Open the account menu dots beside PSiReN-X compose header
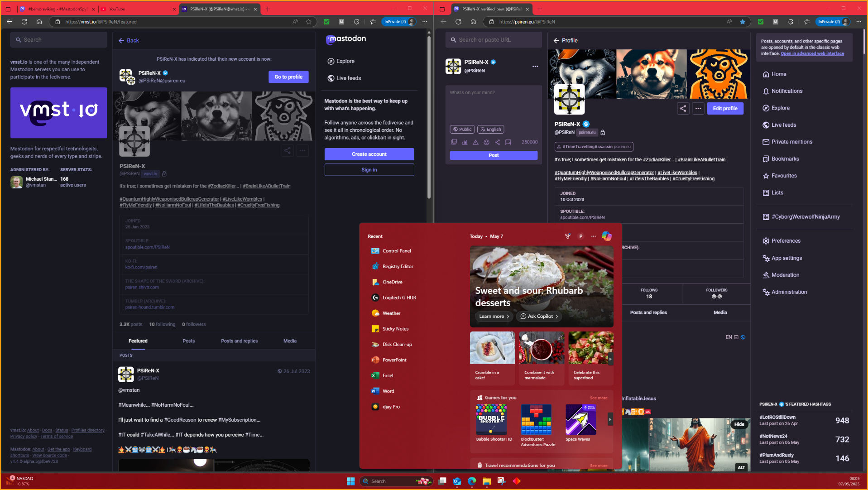The width and height of the screenshot is (868, 490). 535,67
